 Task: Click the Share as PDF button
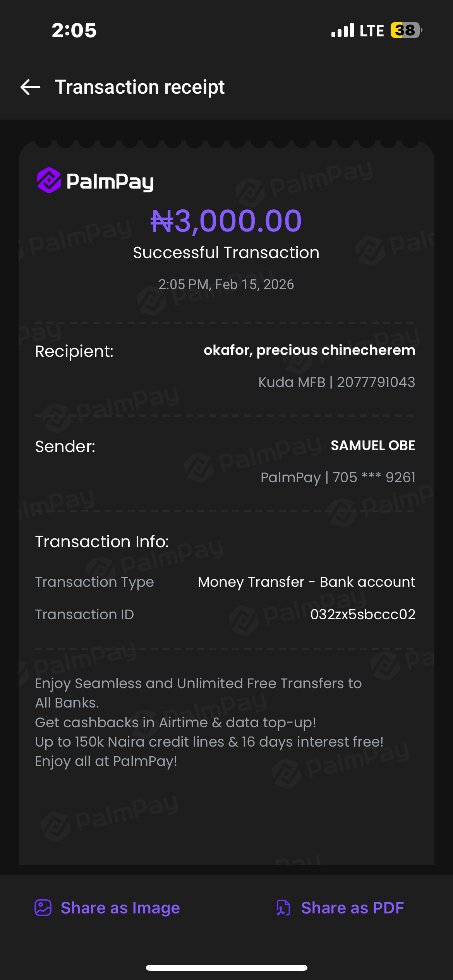click(352, 908)
